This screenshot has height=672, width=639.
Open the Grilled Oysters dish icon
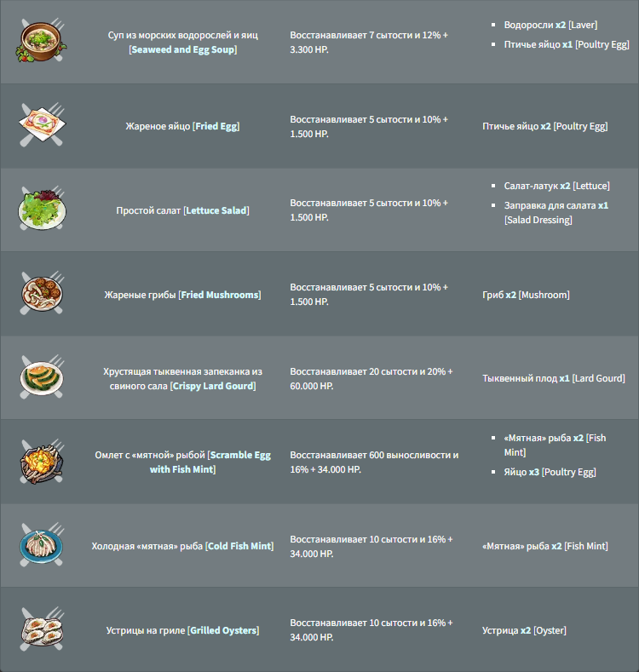click(x=42, y=629)
